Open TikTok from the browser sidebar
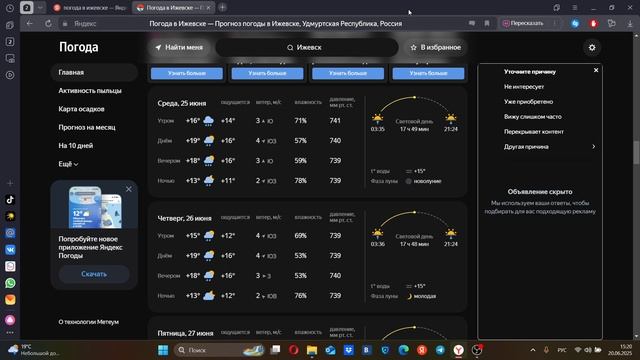Image resolution: width=640 pixels, height=360 pixels. click(x=10, y=200)
